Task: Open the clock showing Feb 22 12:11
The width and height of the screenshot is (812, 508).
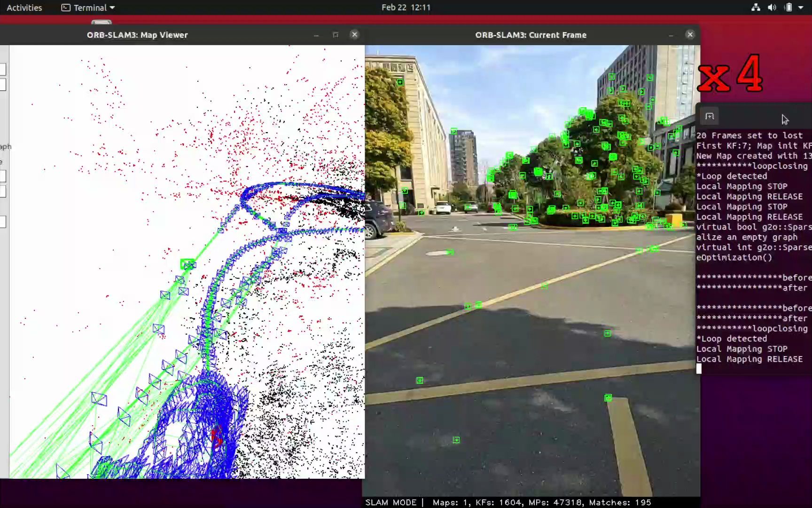Action: coord(406,8)
